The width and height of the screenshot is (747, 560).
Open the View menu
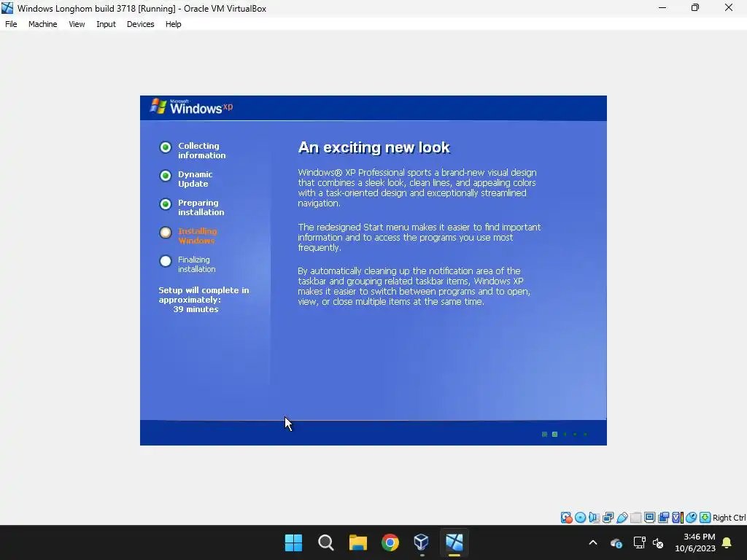click(x=77, y=24)
